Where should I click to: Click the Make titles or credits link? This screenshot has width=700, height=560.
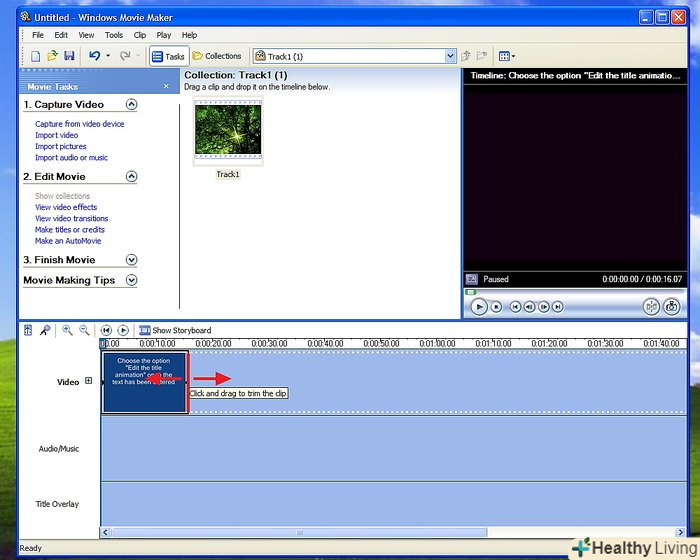pos(70,230)
